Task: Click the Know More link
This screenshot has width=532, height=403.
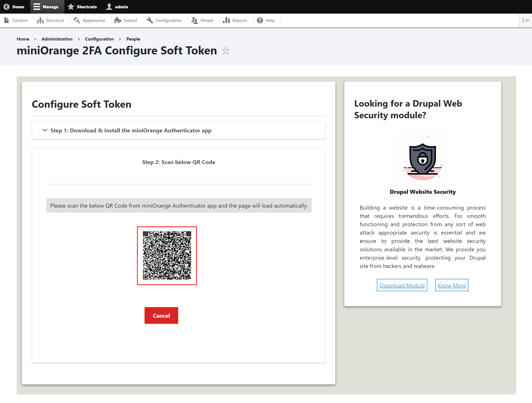Action: (x=452, y=285)
